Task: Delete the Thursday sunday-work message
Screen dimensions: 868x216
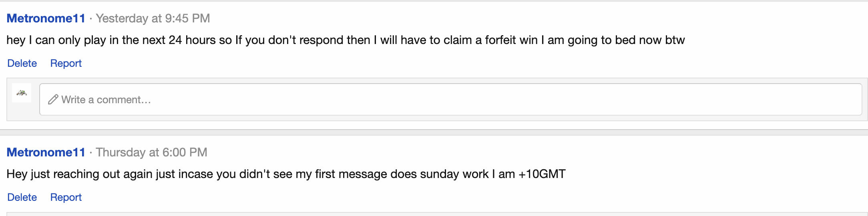Action: coord(22,197)
